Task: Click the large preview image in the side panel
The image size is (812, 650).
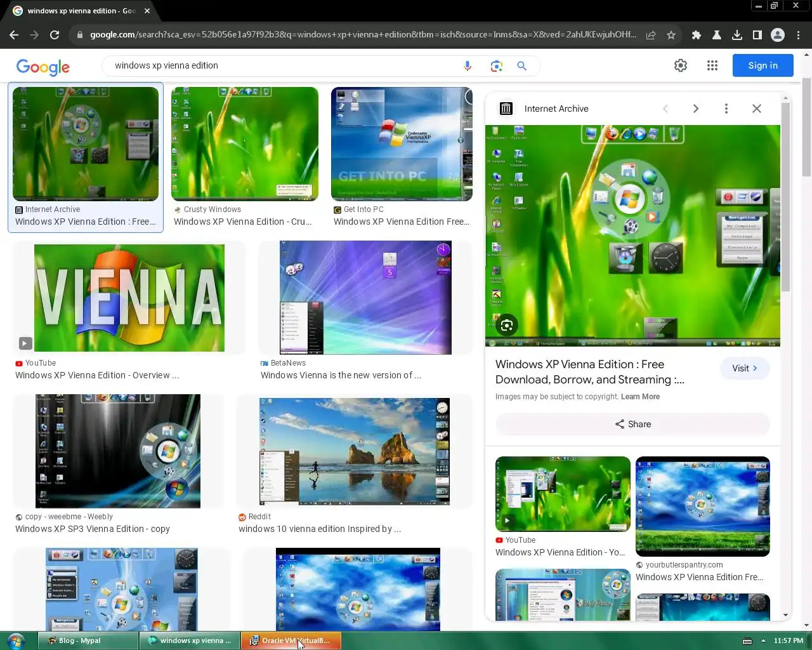Action: point(632,235)
